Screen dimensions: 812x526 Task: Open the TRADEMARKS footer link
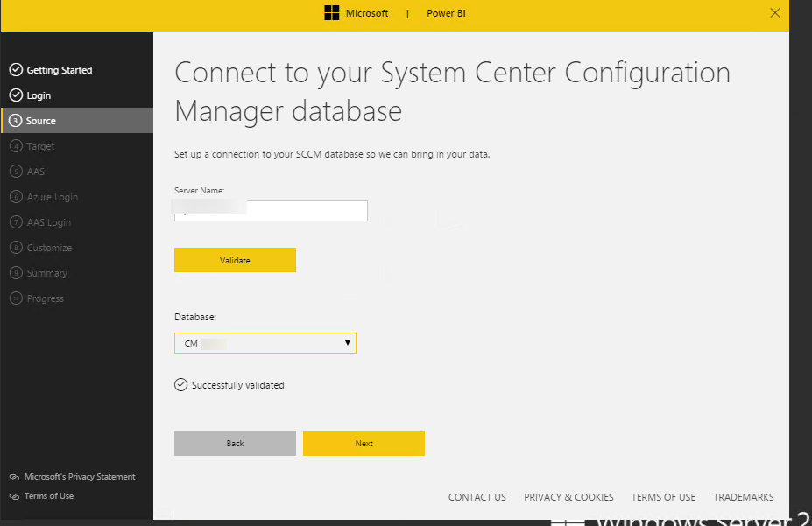[x=744, y=497]
